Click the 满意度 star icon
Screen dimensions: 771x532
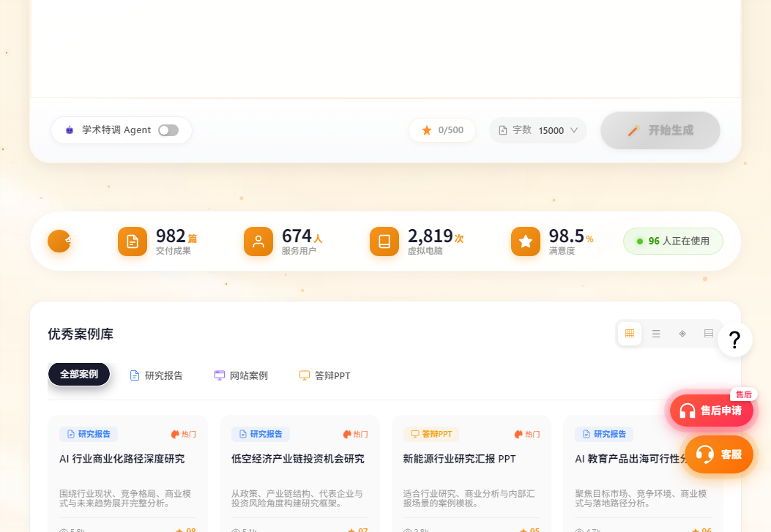tap(525, 241)
